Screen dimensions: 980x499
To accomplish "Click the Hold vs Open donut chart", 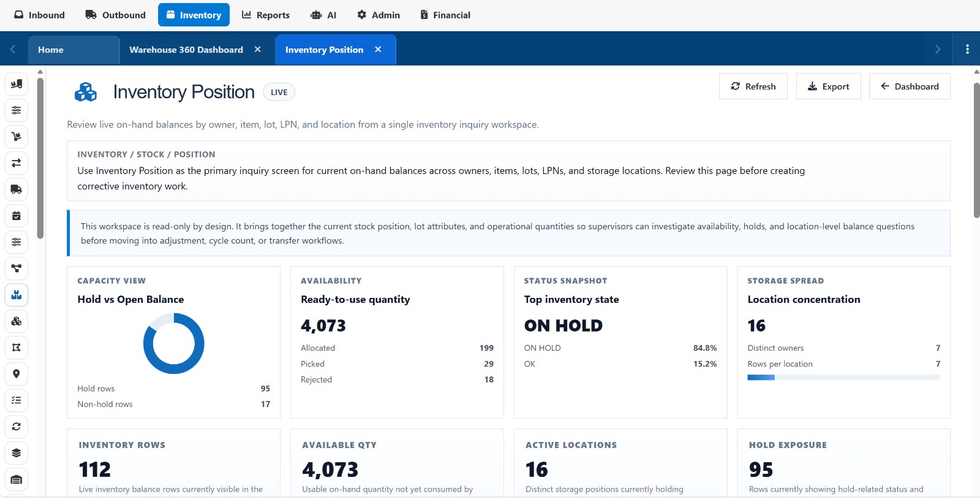I will [174, 344].
